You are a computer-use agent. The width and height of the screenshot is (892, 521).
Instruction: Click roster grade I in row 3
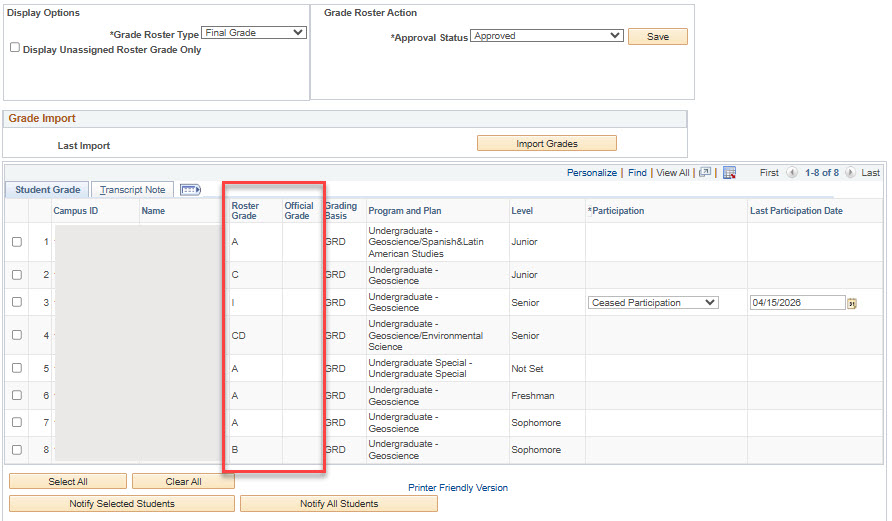[x=233, y=303]
